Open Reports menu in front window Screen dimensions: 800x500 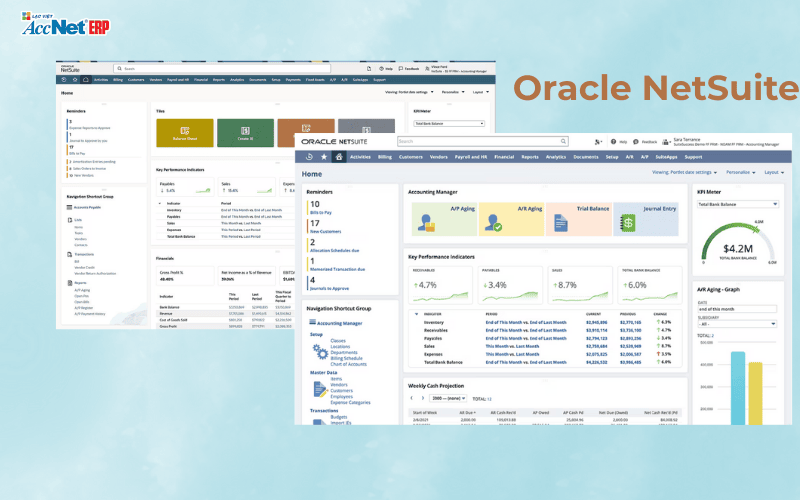(x=530, y=157)
